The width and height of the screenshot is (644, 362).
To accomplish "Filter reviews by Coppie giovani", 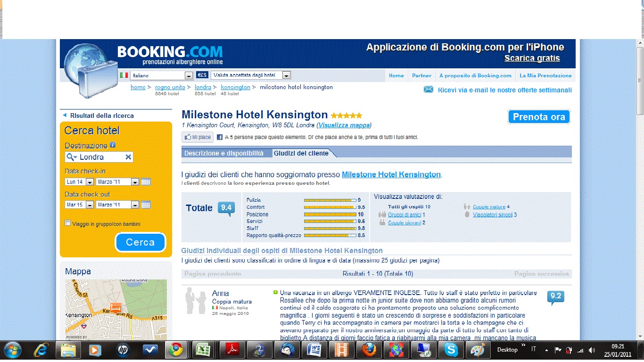I will pos(405,222).
